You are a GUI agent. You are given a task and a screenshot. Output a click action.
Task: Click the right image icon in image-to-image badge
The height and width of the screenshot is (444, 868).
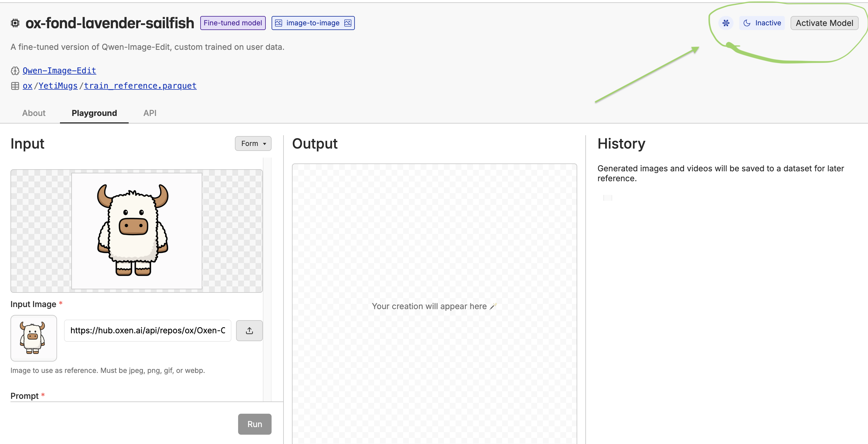348,23
